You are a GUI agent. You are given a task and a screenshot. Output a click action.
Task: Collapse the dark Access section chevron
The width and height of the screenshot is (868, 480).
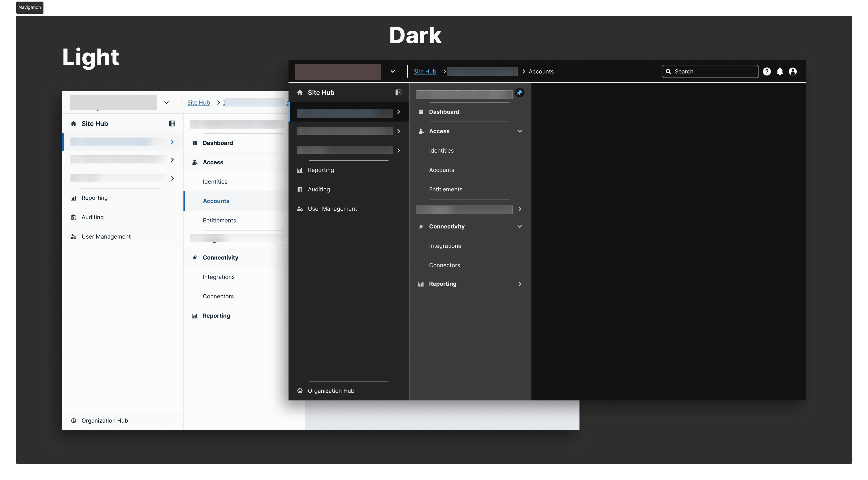(x=520, y=131)
